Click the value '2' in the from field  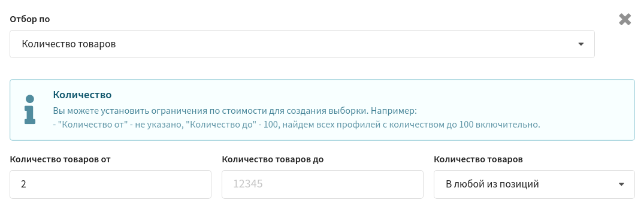click(23, 184)
